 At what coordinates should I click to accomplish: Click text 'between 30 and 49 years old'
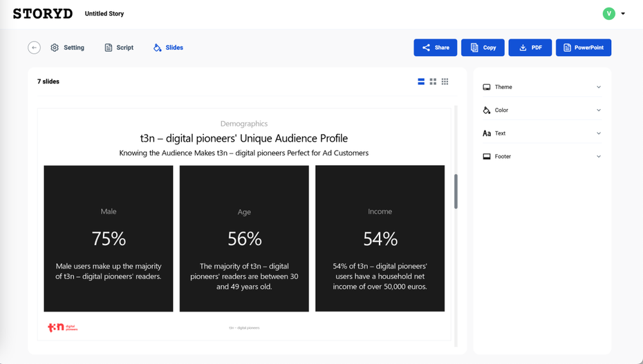click(257, 282)
